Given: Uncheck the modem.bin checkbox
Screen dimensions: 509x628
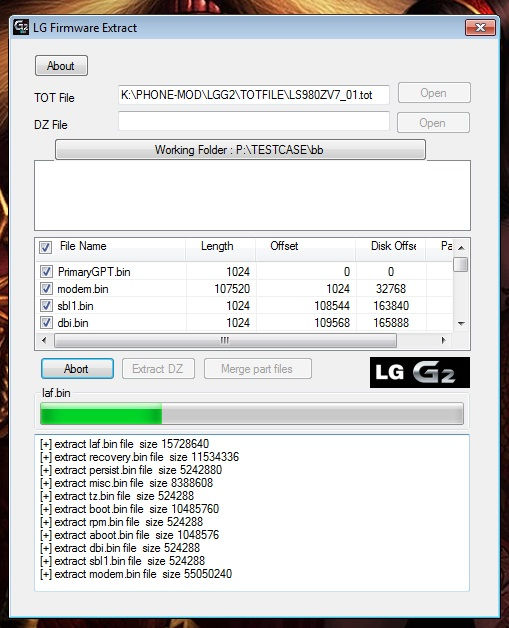Looking at the screenshot, I should pos(46,288).
